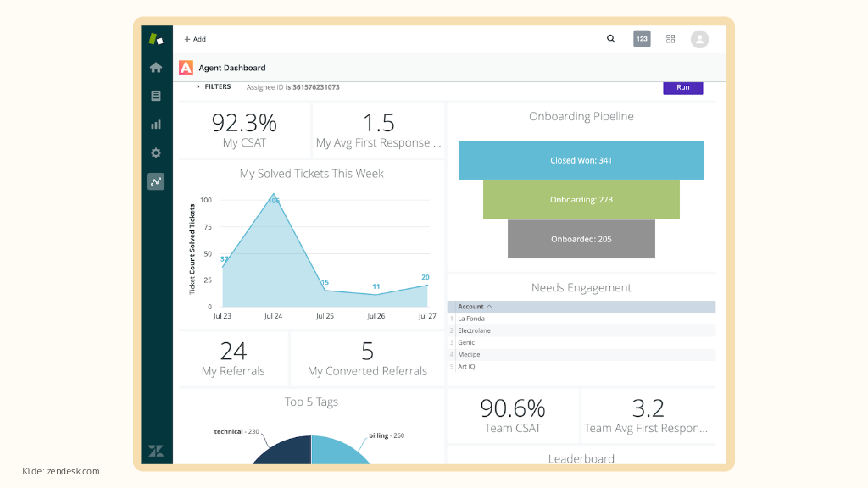Image resolution: width=868 pixels, height=488 pixels.
Task: Click the + Add tab
Action: [195, 39]
